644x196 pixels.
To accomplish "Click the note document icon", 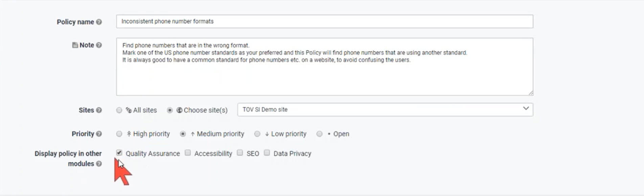I will click(75, 45).
